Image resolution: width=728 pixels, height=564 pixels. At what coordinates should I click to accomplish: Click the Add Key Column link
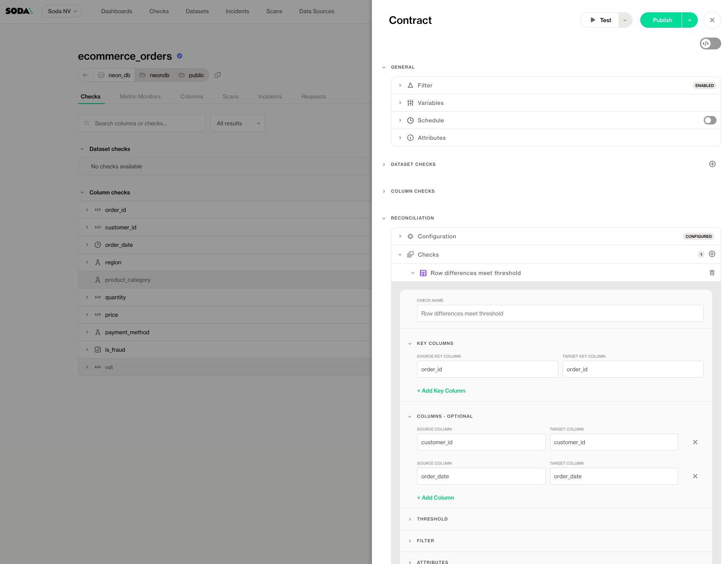(x=441, y=390)
